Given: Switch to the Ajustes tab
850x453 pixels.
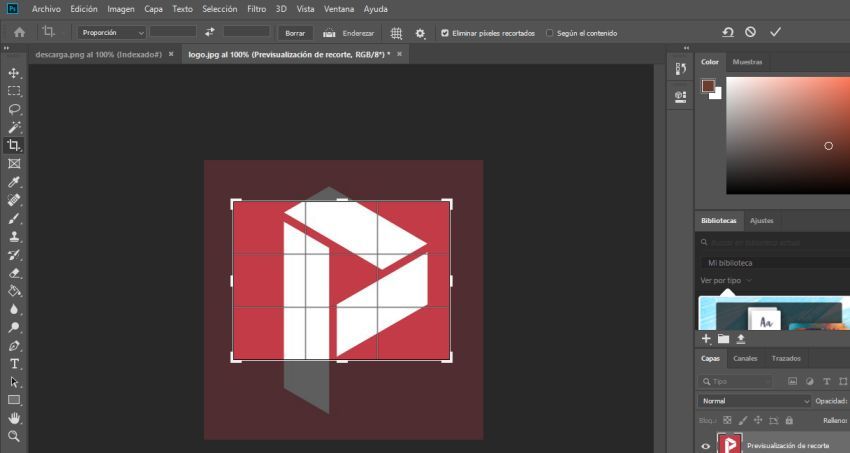Looking at the screenshot, I should click(x=762, y=221).
